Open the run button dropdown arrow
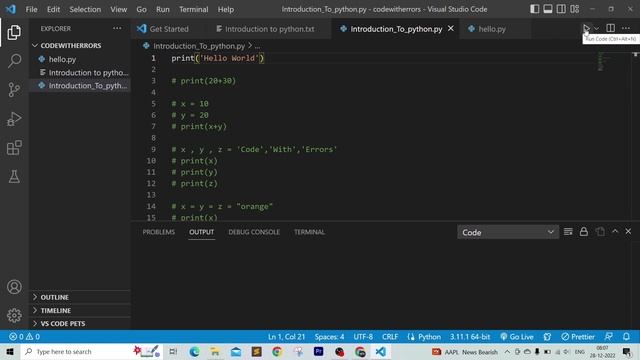Screen dimensions: 640x360 point(596,28)
